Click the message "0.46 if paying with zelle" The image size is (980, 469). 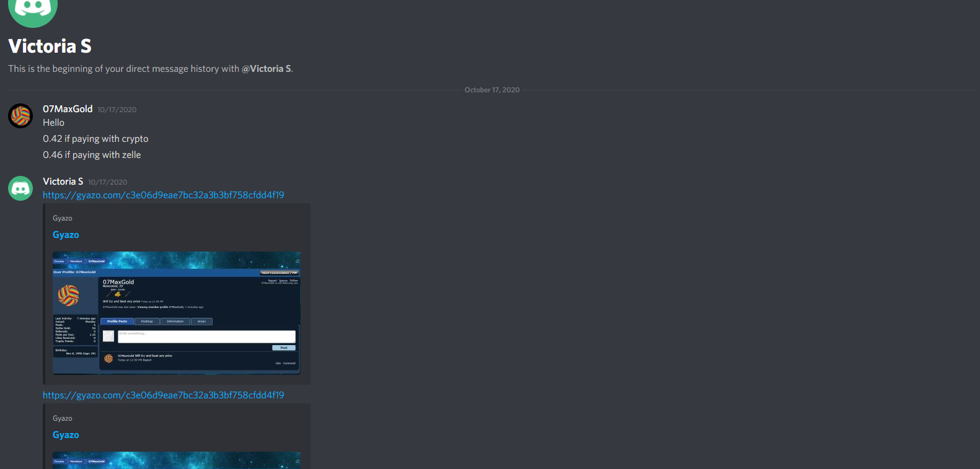click(x=92, y=155)
